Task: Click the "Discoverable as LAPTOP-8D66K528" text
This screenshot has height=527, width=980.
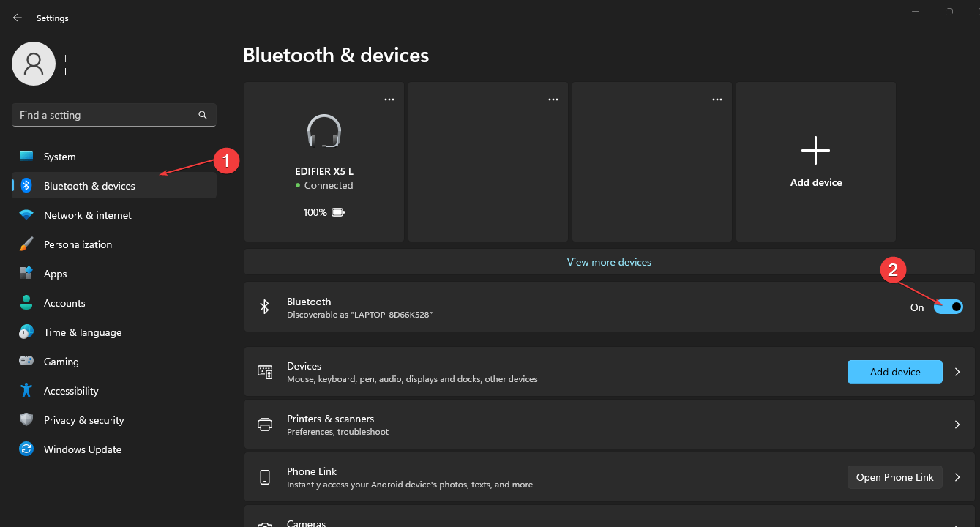Action: pos(359,315)
